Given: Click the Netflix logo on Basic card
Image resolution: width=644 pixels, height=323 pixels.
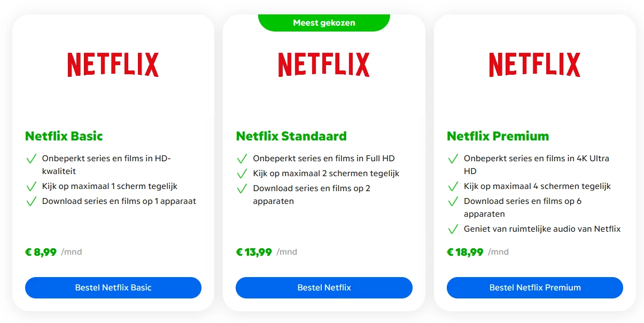Looking at the screenshot, I should [113, 65].
